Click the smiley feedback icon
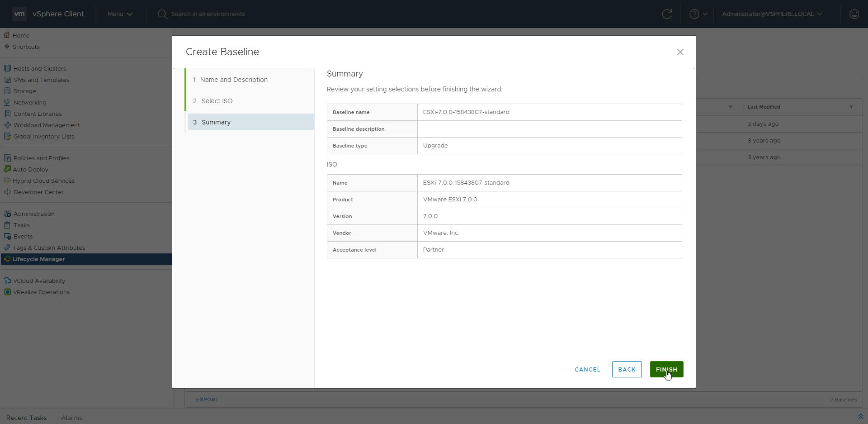 854,14
